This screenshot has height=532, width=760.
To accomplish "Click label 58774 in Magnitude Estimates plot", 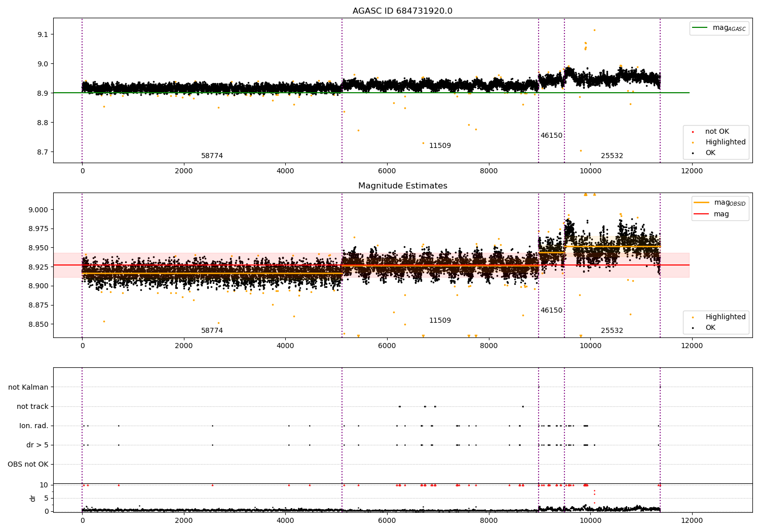I will pyautogui.click(x=212, y=331).
